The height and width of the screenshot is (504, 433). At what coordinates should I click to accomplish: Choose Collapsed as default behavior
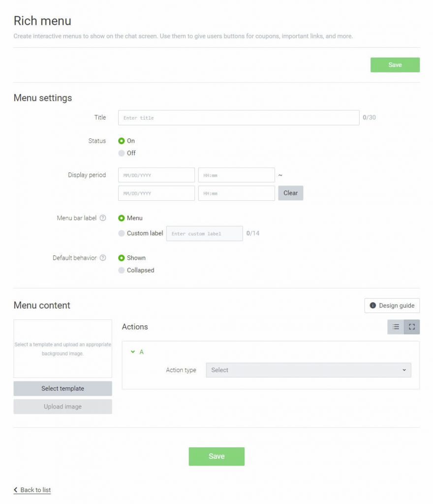pos(122,270)
